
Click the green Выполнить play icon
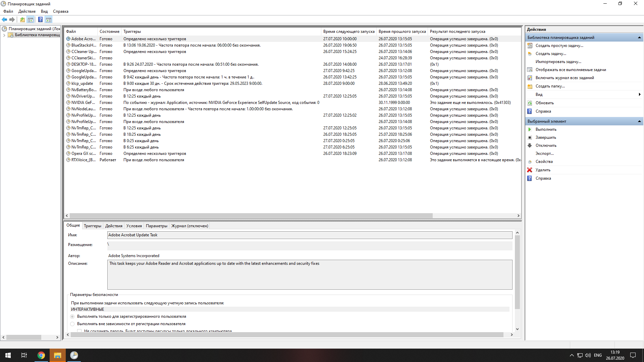[x=530, y=129]
